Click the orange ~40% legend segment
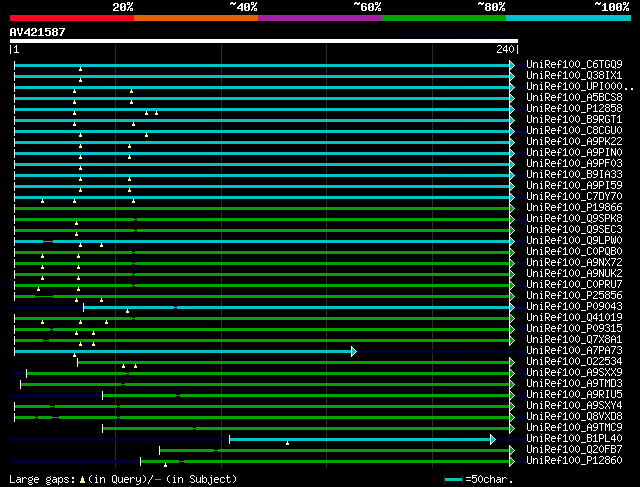 (196, 18)
